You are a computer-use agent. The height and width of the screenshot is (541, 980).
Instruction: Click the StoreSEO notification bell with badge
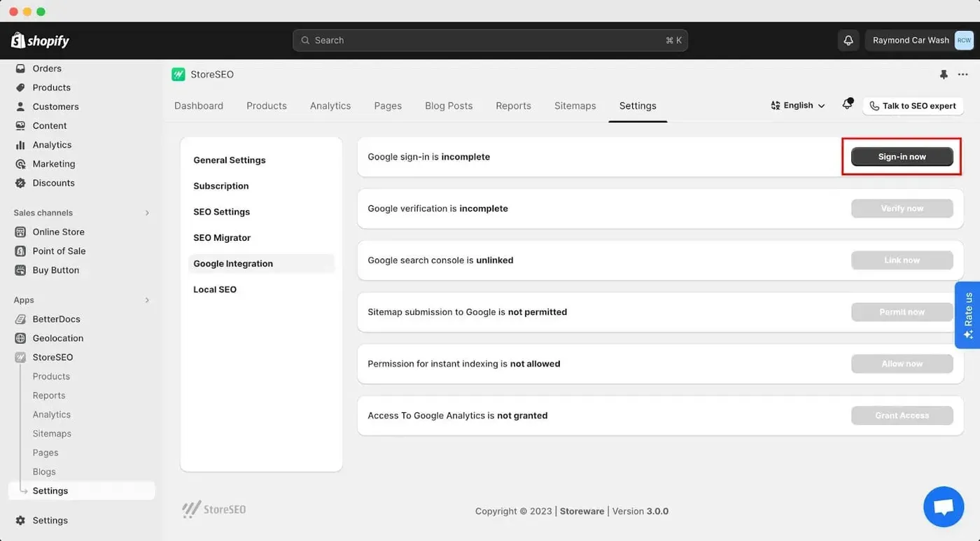pyautogui.click(x=847, y=104)
